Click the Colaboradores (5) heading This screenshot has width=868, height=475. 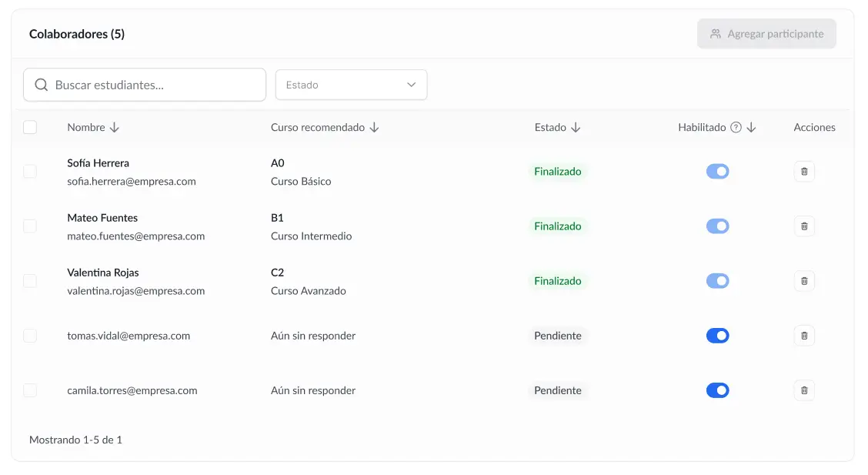[77, 35]
